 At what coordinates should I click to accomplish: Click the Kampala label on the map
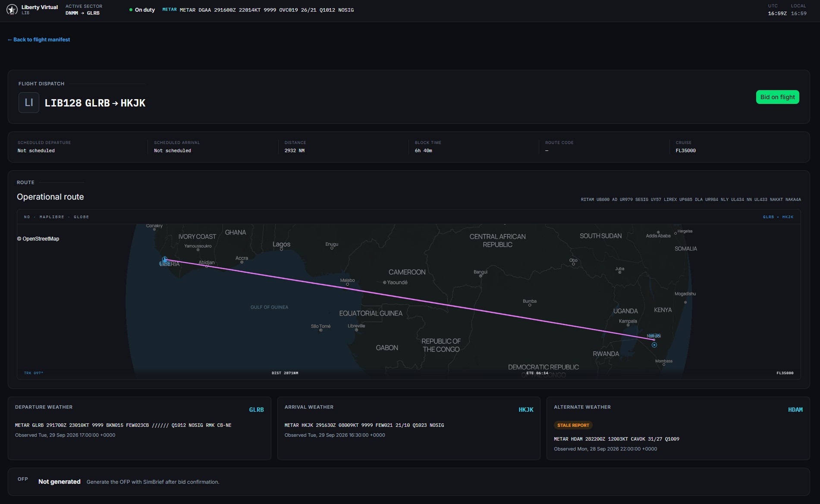click(628, 321)
